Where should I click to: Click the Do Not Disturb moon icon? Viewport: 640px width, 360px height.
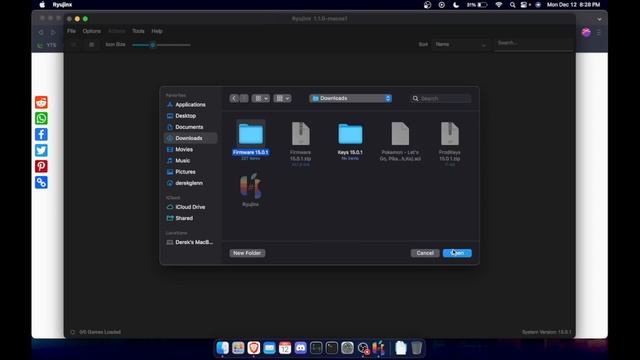[456, 5]
